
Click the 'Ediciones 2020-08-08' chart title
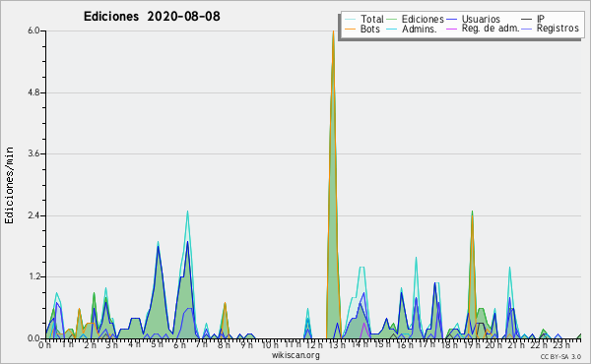click(x=152, y=17)
